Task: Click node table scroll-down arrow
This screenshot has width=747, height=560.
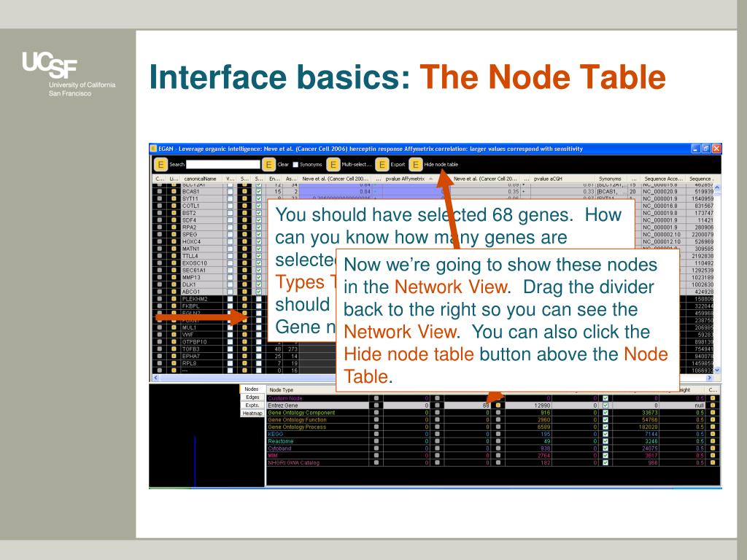Action: click(717, 370)
